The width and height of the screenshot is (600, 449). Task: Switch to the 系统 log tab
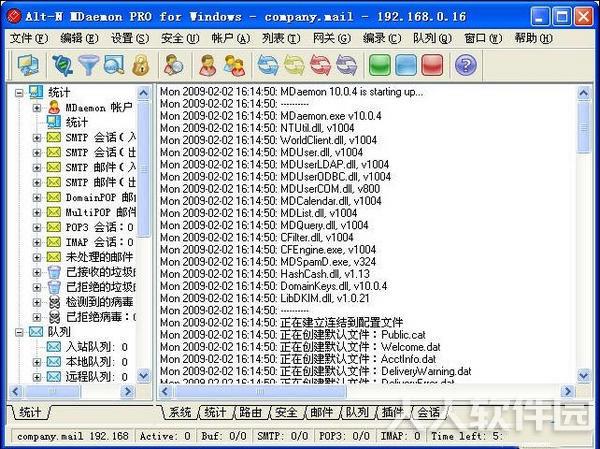(x=180, y=412)
